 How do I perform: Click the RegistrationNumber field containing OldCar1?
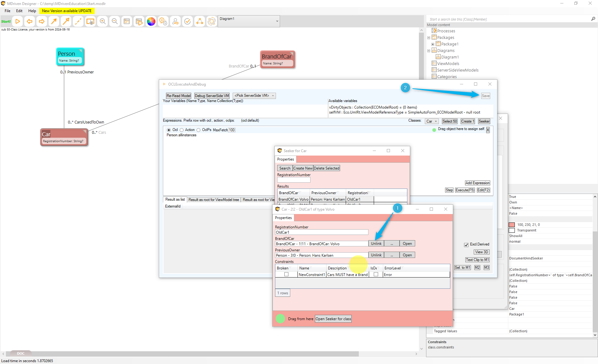pyautogui.click(x=321, y=232)
